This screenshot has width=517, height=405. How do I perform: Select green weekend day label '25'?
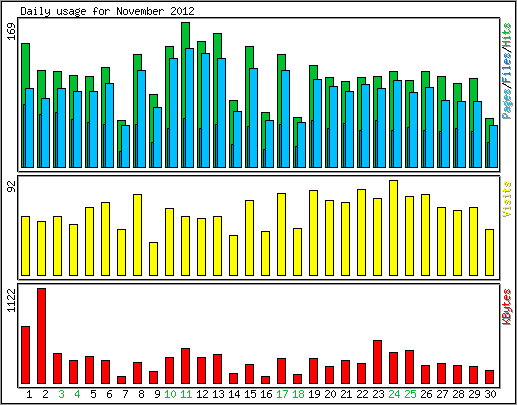pyautogui.click(x=410, y=394)
